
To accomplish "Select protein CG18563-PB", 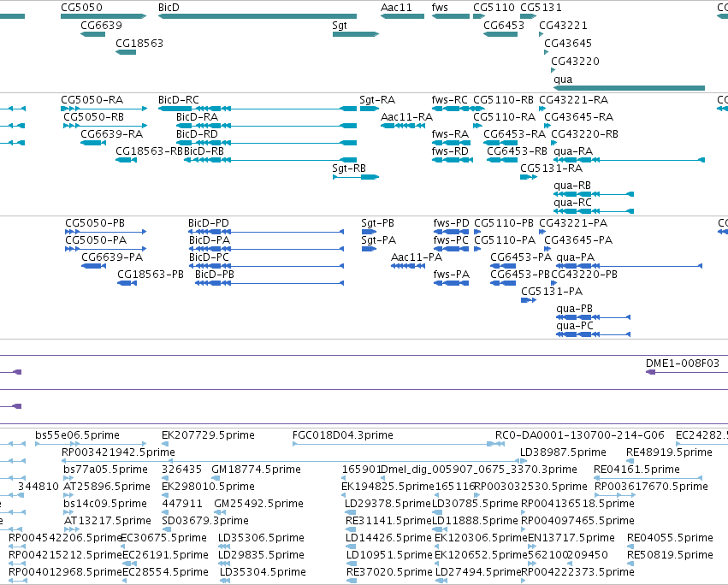I will click(127, 283).
